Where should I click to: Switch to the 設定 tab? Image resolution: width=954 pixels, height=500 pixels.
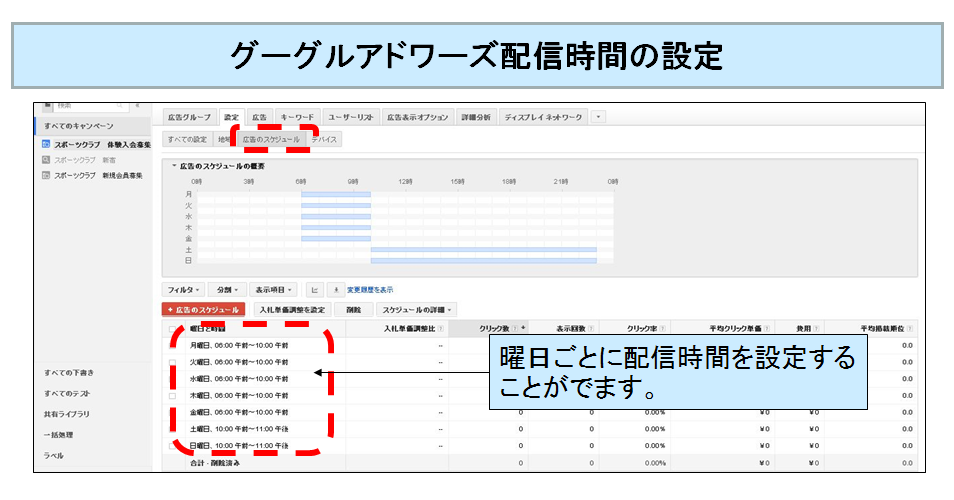point(231,117)
